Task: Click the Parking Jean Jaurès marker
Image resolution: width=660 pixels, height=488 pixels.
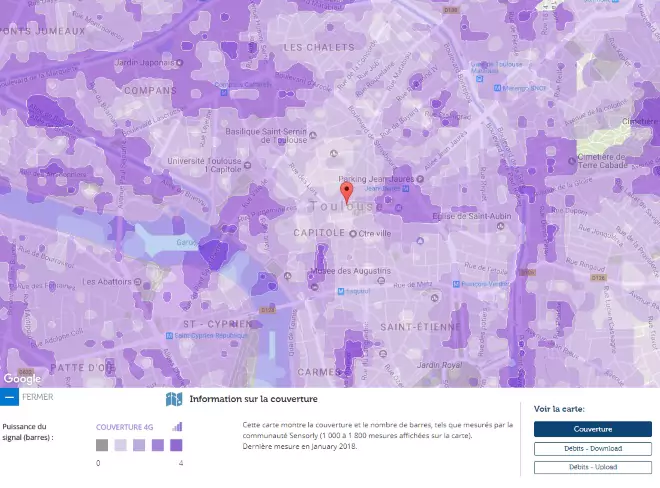Action: coord(419,179)
